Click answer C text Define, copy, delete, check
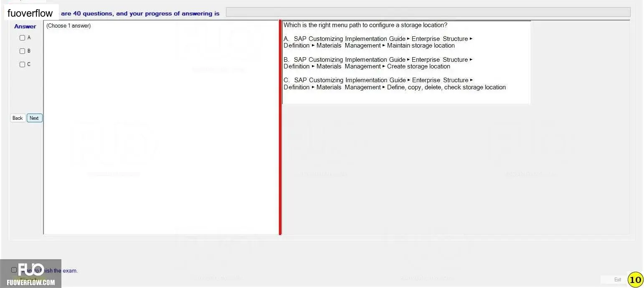Image resolution: width=644 pixels, height=288 pixels. pyautogui.click(x=395, y=83)
